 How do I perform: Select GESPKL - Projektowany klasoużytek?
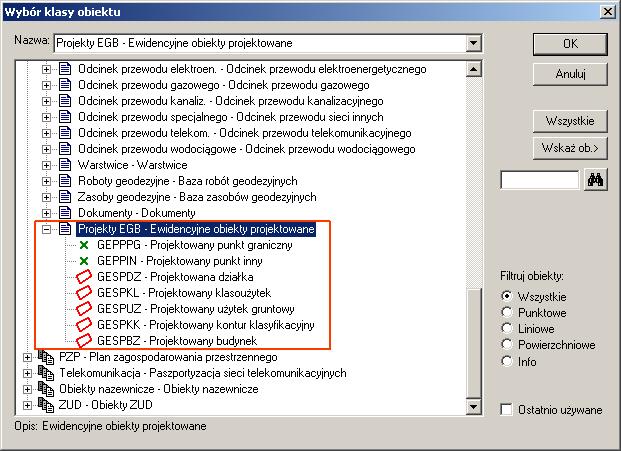[x=184, y=293]
